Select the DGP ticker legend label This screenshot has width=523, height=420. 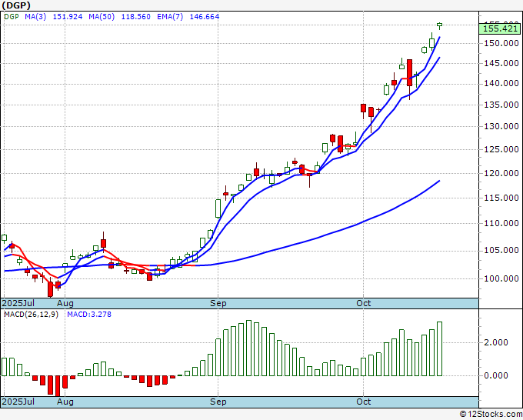12,17
